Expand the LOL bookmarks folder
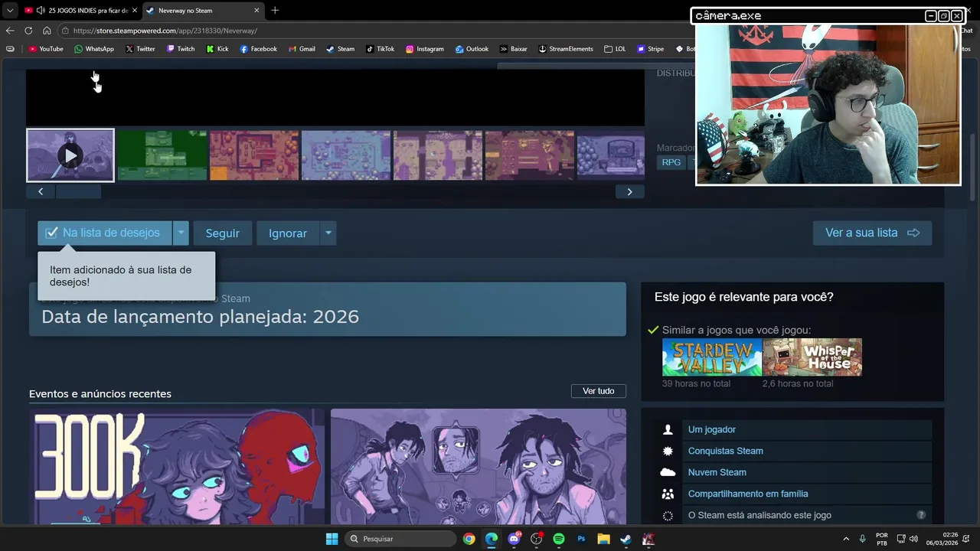This screenshot has height=551, width=980. coord(615,49)
